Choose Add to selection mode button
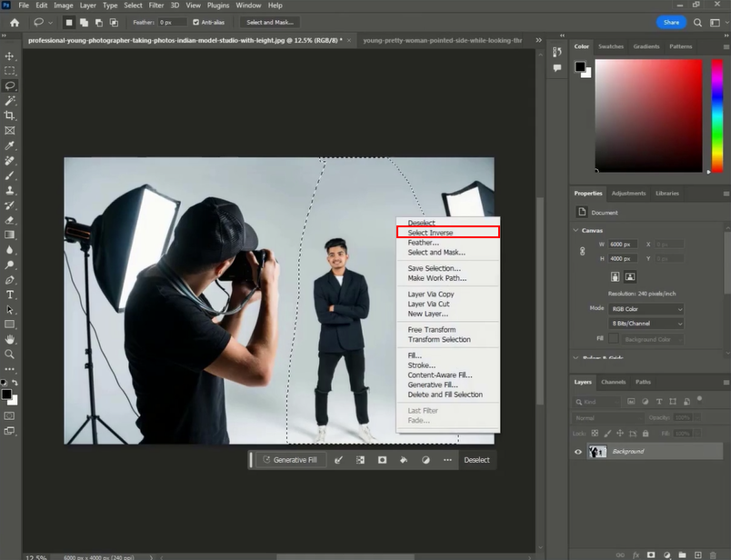 (x=84, y=23)
